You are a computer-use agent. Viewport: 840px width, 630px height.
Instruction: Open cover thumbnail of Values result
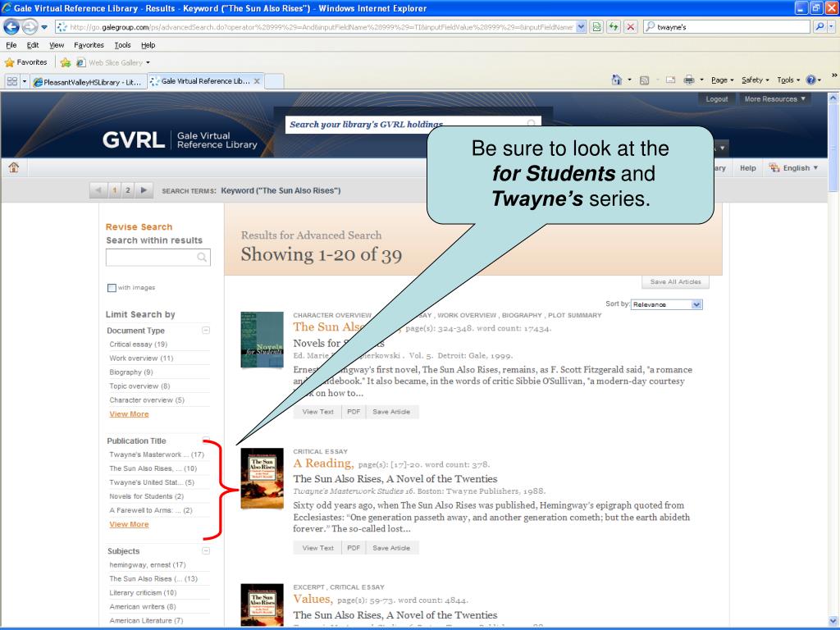262,605
